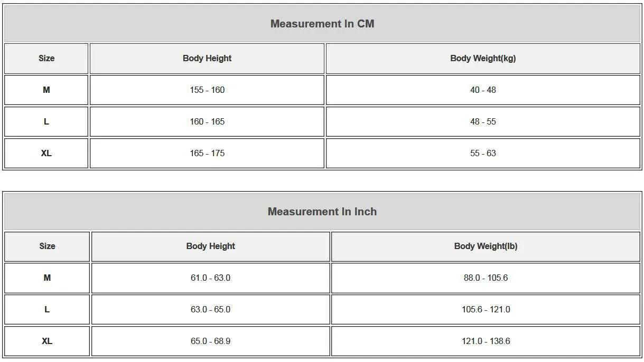Click the height cell reading 165 - 175
Screen dimensions: 644x362
207,153
